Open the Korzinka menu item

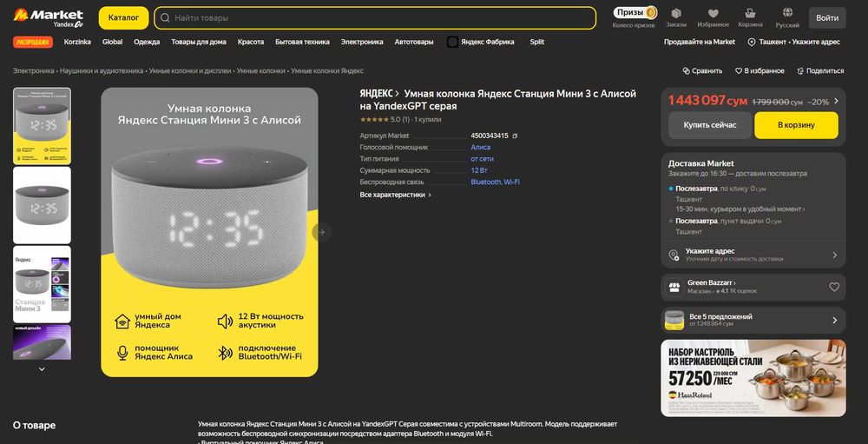click(77, 42)
